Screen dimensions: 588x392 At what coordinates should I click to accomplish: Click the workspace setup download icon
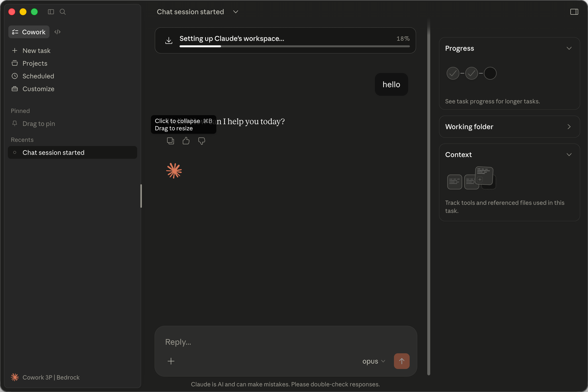point(169,40)
